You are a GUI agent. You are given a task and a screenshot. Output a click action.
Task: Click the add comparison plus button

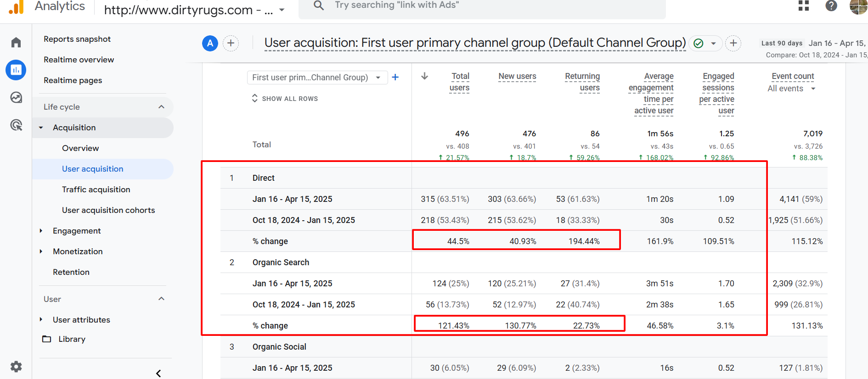click(231, 43)
